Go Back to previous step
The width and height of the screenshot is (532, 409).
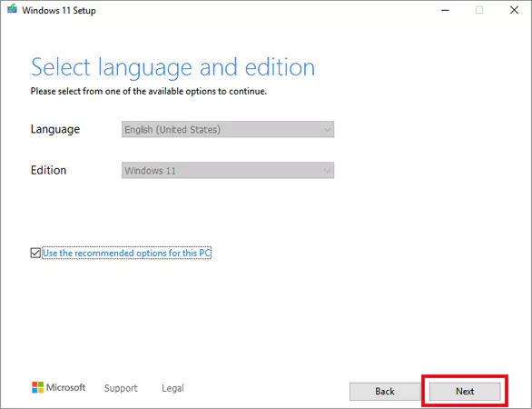click(385, 392)
